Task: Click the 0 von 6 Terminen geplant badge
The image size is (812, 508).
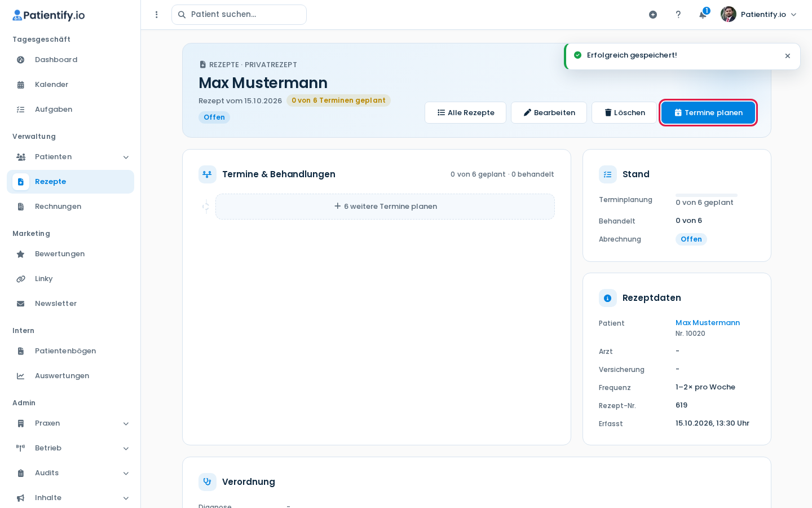Action: pyautogui.click(x=338, y=100)
